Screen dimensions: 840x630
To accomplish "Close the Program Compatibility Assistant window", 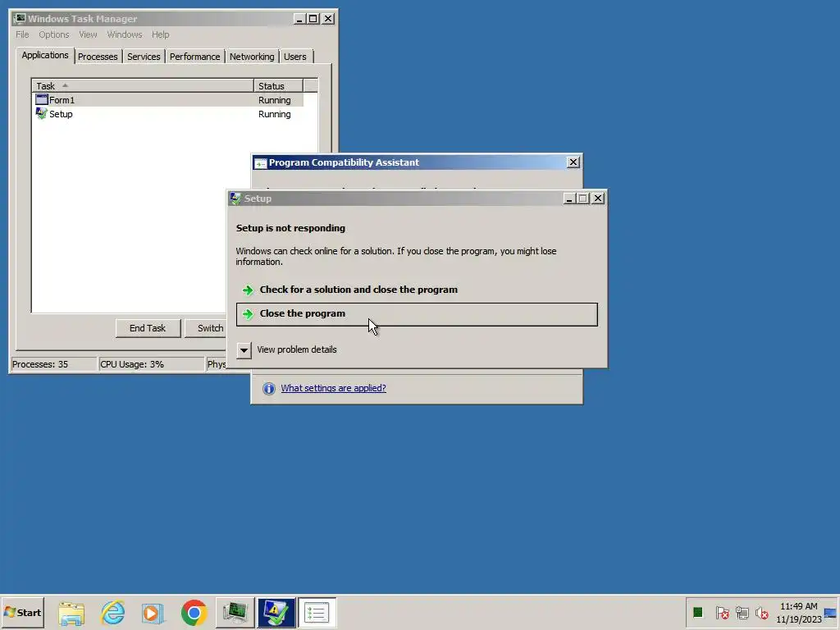I will 573,162.
